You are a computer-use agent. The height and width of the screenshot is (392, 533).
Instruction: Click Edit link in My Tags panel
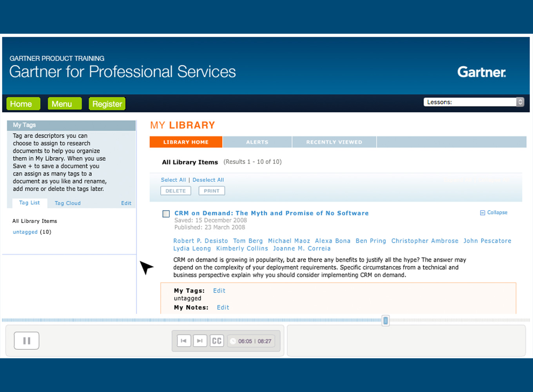click(126, 203)
